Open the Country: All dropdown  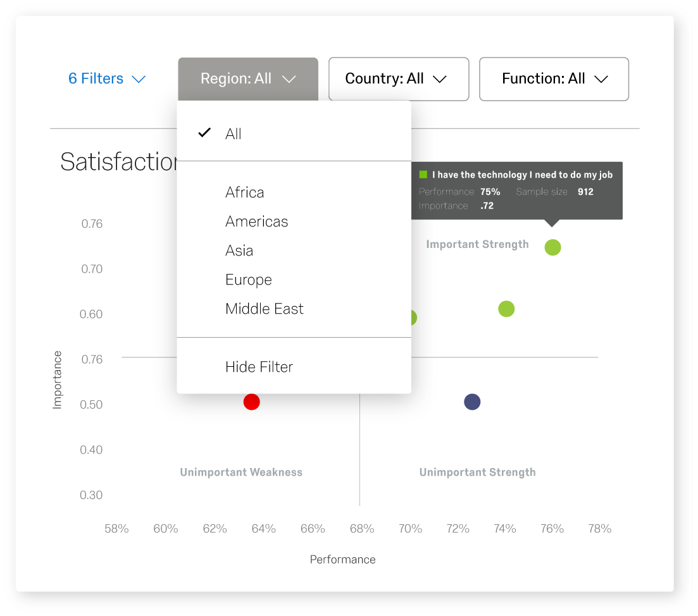tap(399, 79)
